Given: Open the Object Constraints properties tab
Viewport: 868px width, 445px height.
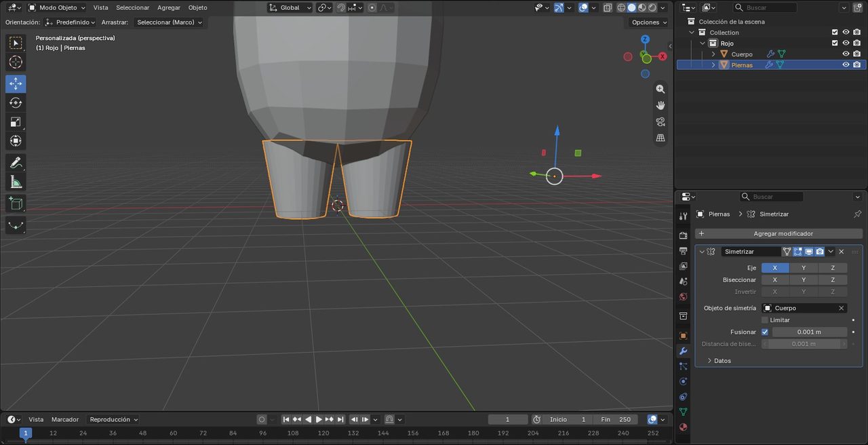Looking at the screenshot, I should pos(683,397).
